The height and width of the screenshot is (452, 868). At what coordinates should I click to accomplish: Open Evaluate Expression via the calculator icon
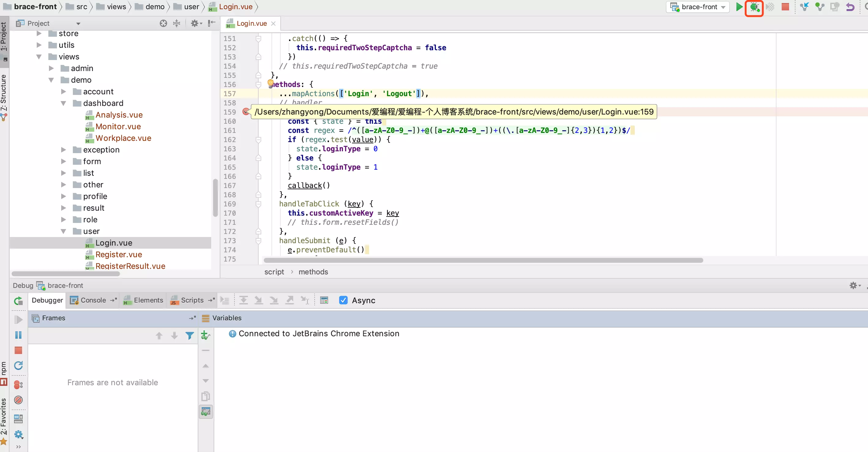coord(324,300)
